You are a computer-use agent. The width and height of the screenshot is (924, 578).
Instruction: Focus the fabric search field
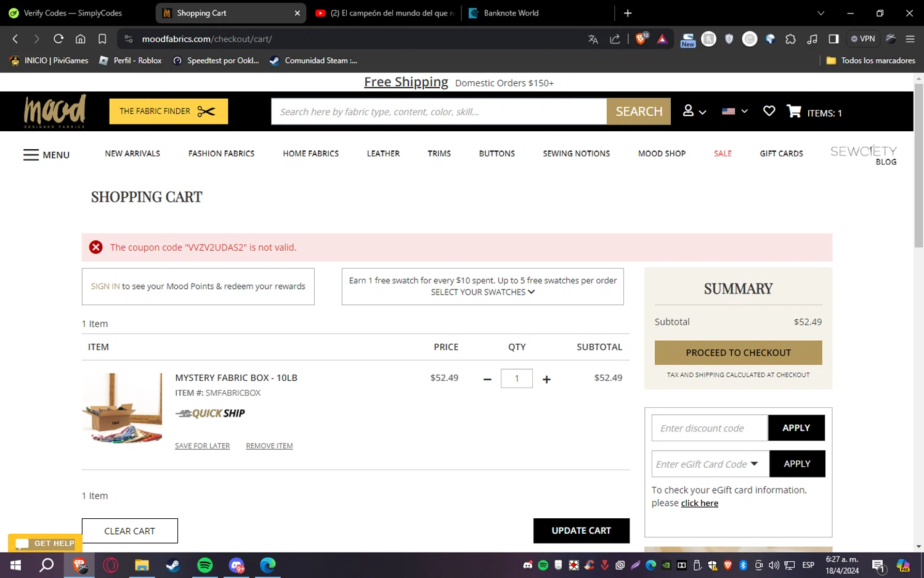tap(439, 112)
